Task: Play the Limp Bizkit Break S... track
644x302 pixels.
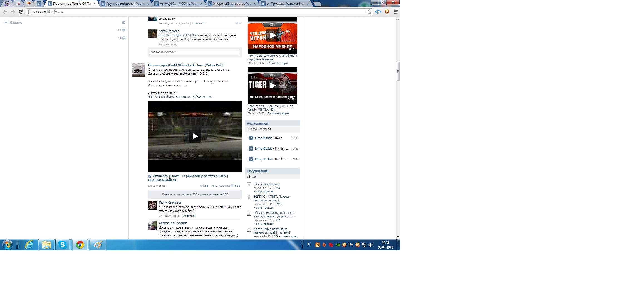Action: coord(251,159)
